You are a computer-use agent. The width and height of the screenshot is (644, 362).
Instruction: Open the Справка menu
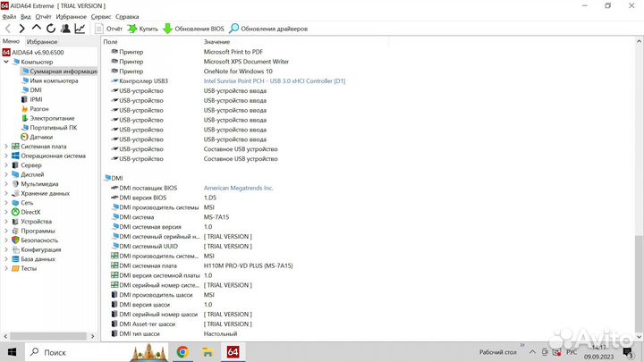tap(127, 17)
